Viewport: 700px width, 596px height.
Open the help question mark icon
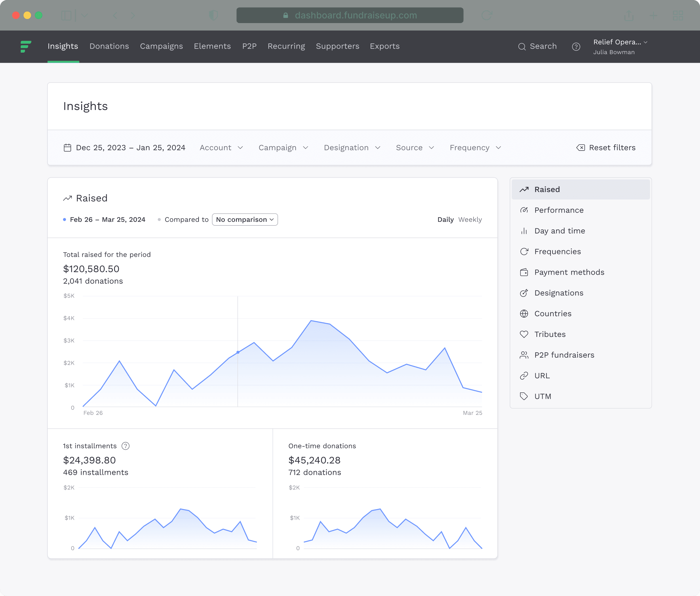[x=576, y=47]
